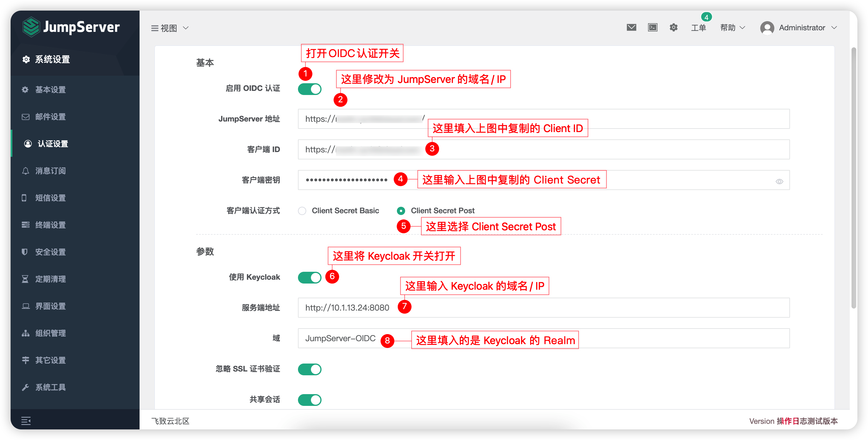The image size is (868, 440).
Task: Open the mail inbox envelope icon
Action: click(x=632, y=28)
